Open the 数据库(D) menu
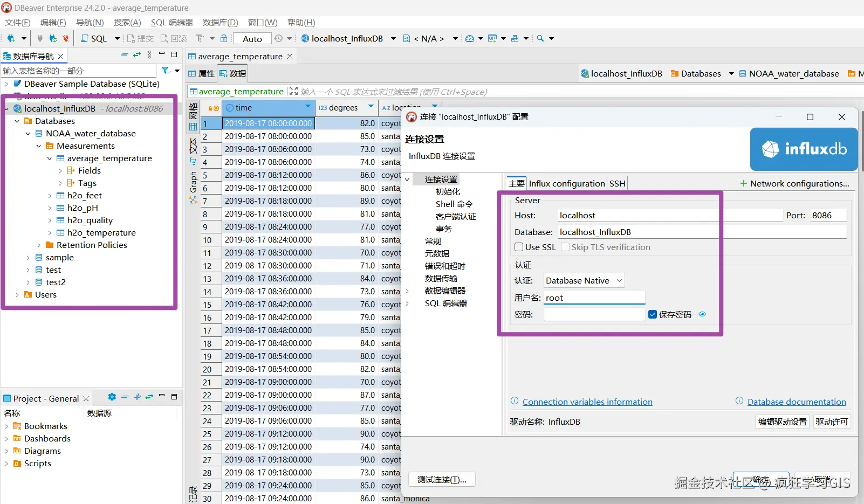 click(220, 22)
